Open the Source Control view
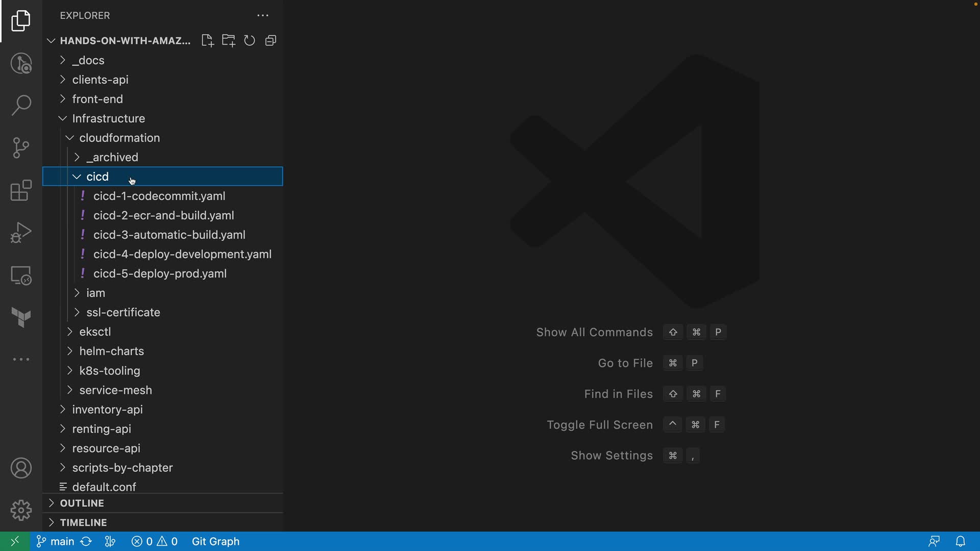This screenshot has width=980, height=551. (21, 148)
